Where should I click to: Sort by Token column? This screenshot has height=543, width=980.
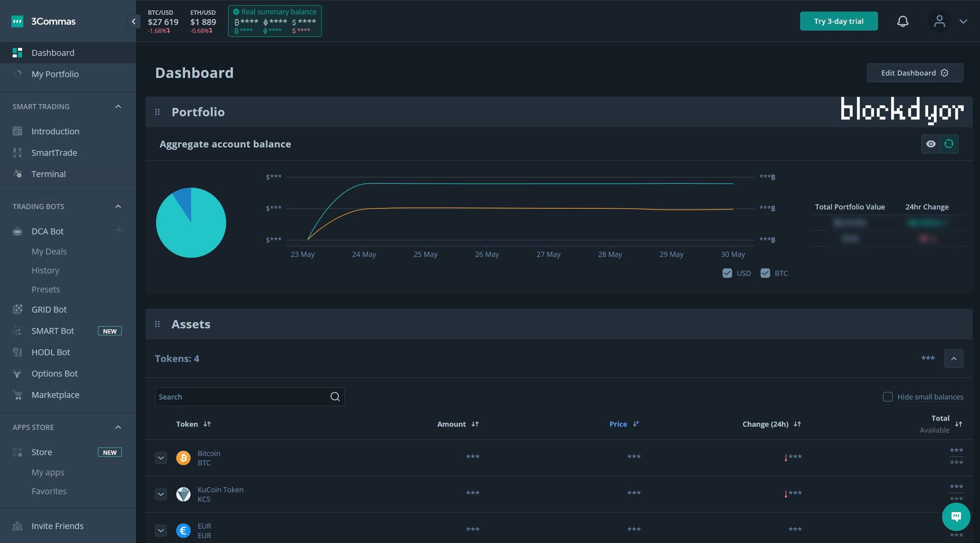[194, 424]
